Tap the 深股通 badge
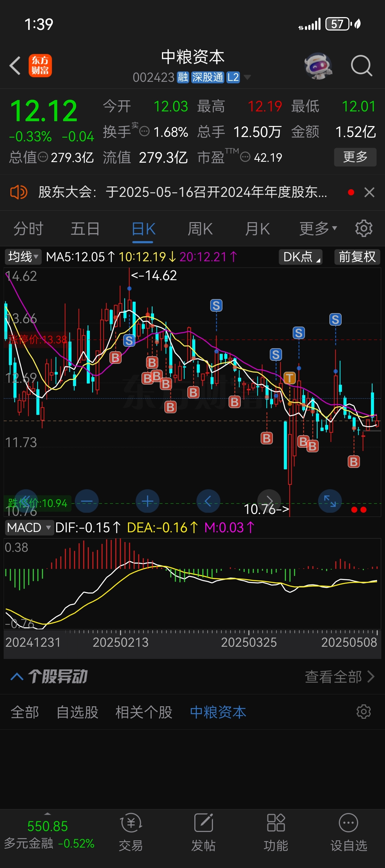This screenshot has height=868, width=385. (207, 78)
